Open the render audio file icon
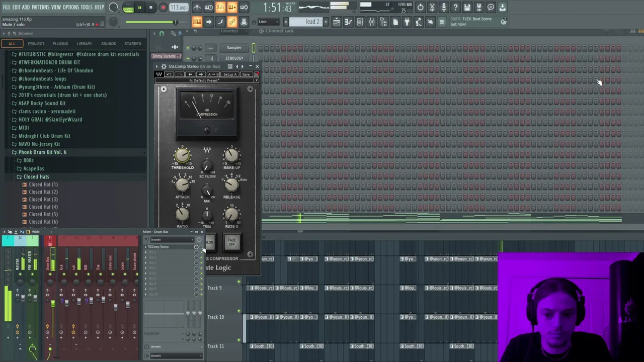644x362 pixels. pos(479,8)
